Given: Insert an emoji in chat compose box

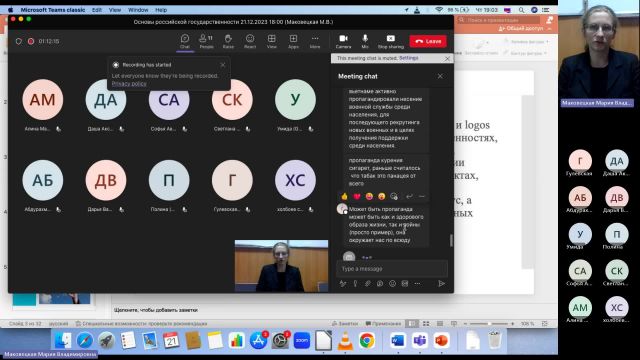Looking at the screenshot, I should (x=392, y=284).
